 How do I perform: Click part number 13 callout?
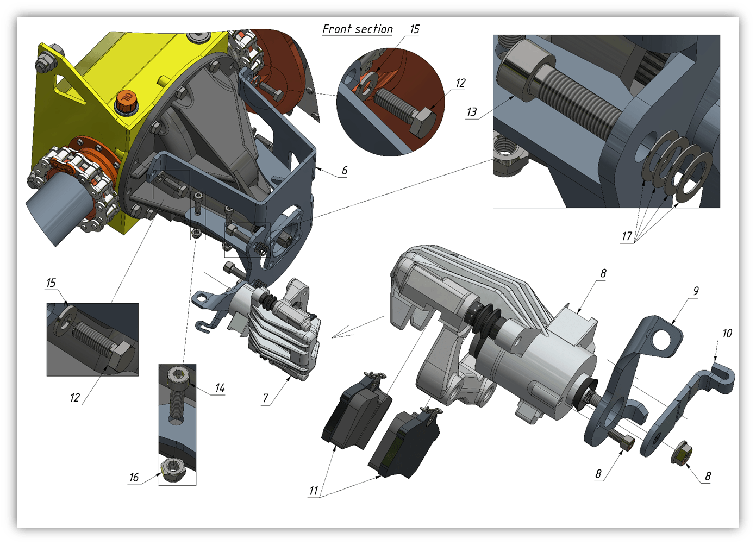pyautogui.click(x=471, y=112)
